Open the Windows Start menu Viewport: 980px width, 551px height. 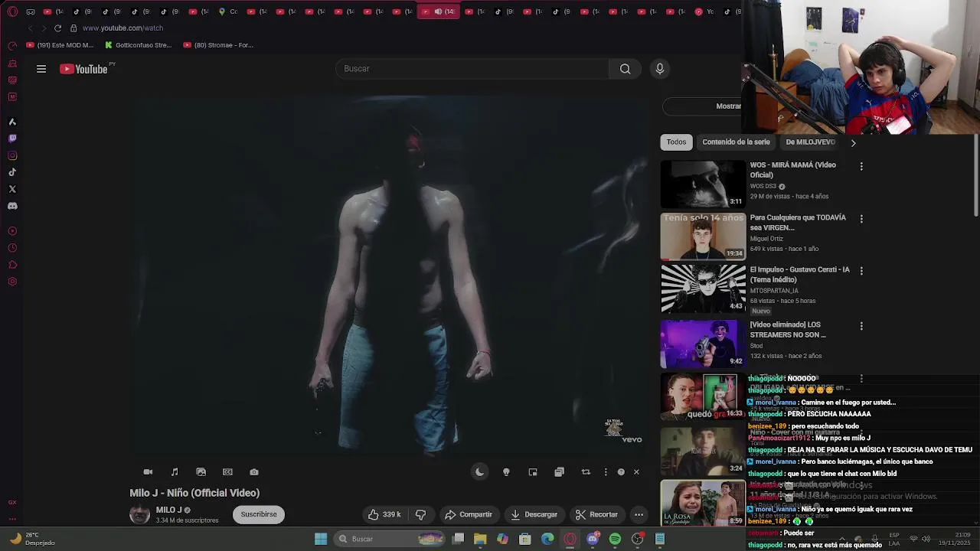tap(321, 539)
